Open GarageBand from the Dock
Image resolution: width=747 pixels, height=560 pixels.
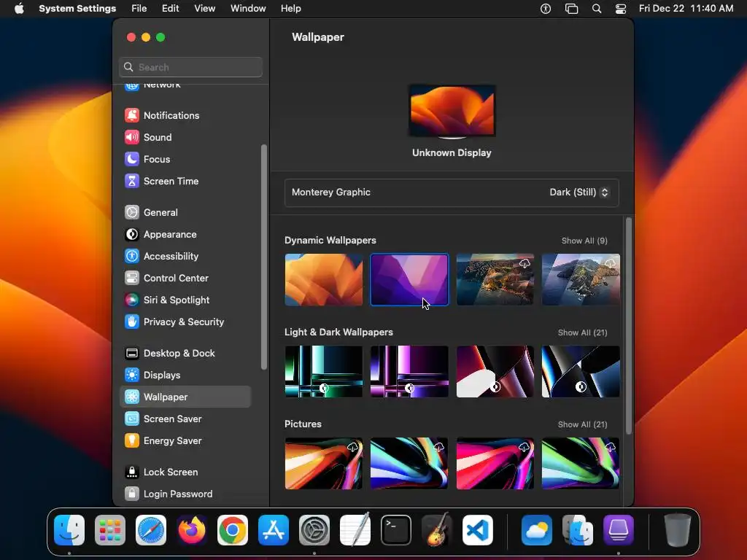tap(437, 530)
